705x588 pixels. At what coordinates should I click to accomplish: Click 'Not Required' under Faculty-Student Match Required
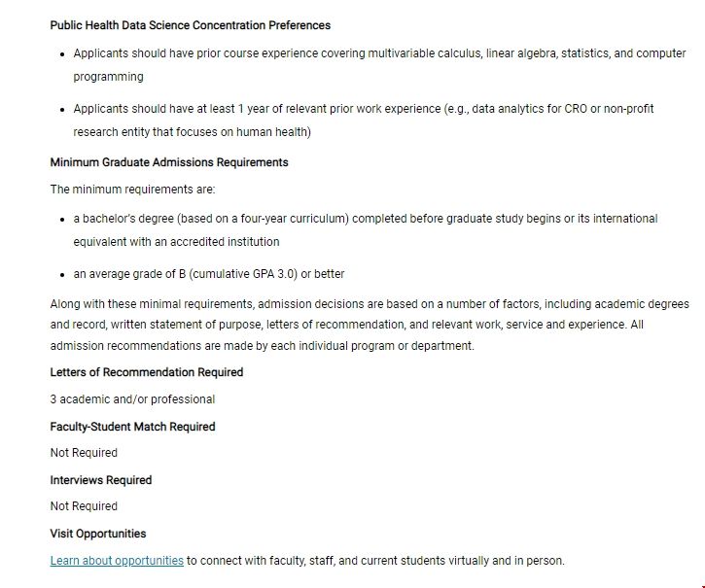coord(84,453)
